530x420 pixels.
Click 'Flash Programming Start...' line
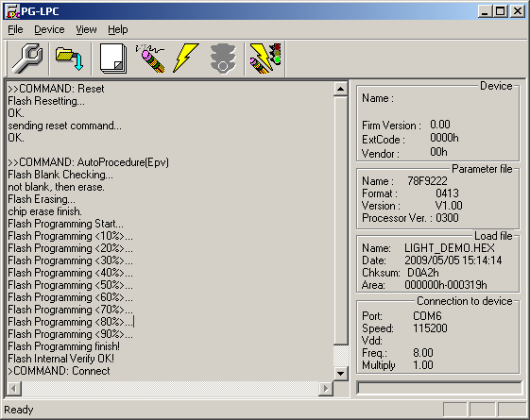coord(65,224)
